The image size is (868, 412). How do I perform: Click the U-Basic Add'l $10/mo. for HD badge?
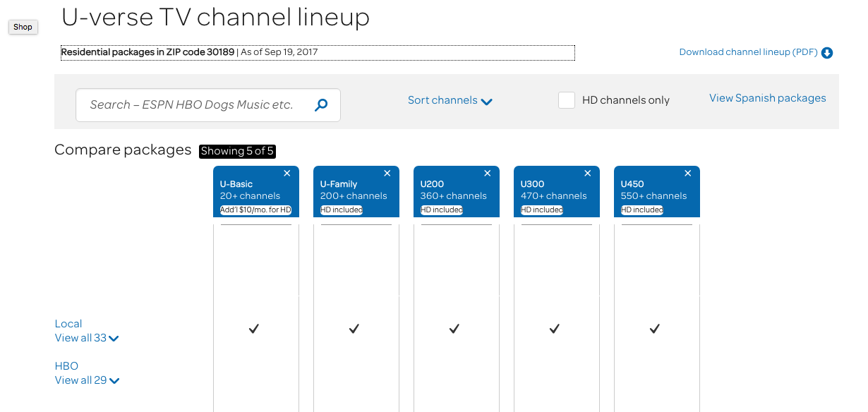click(x=255, y=210)
